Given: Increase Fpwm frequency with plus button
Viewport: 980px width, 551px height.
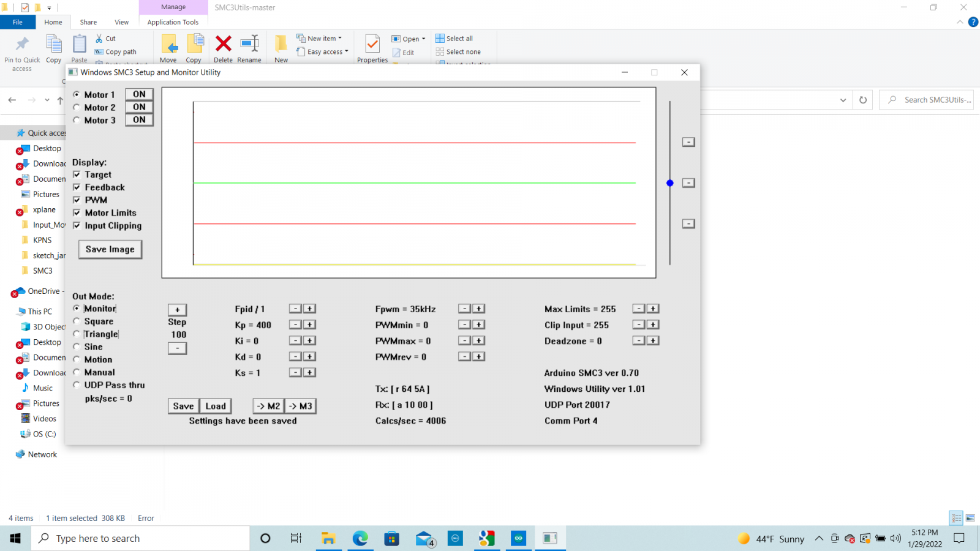Looking at the screenshot, I should click(x=479, y=309).
